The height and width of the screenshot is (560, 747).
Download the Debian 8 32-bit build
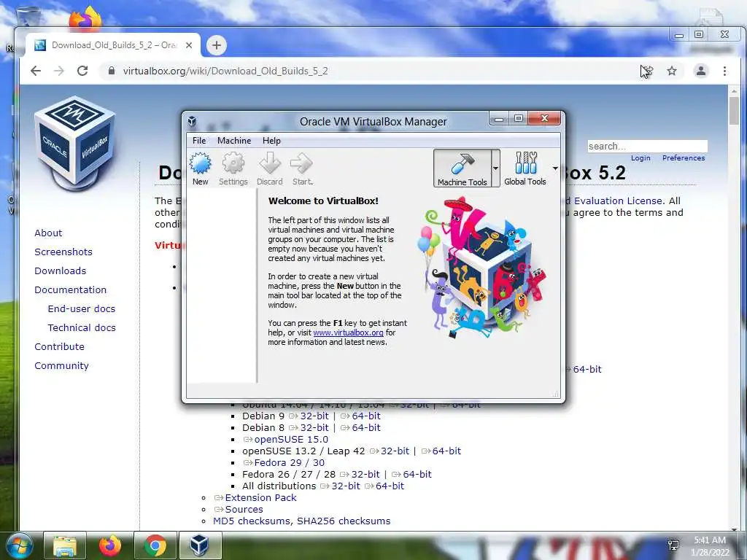click(x=314, y=427)
